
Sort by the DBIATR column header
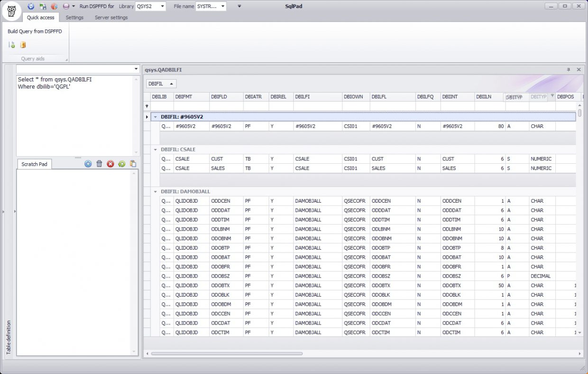click(256, 97)
